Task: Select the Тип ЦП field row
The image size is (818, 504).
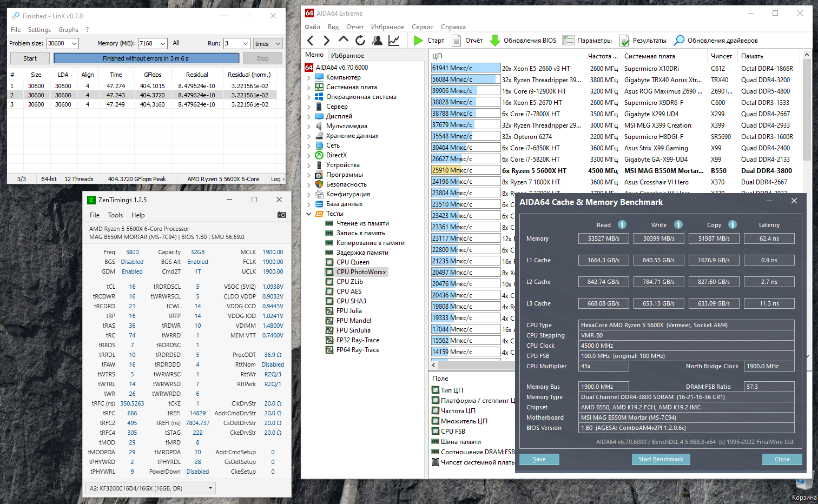Action: pos(452,390)
